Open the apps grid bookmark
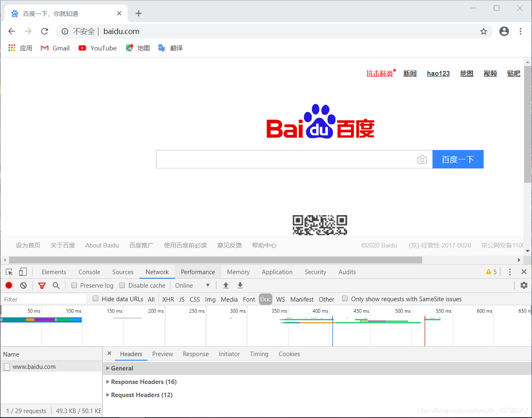Screen dimensions: 532x418 tap(20, 48)
